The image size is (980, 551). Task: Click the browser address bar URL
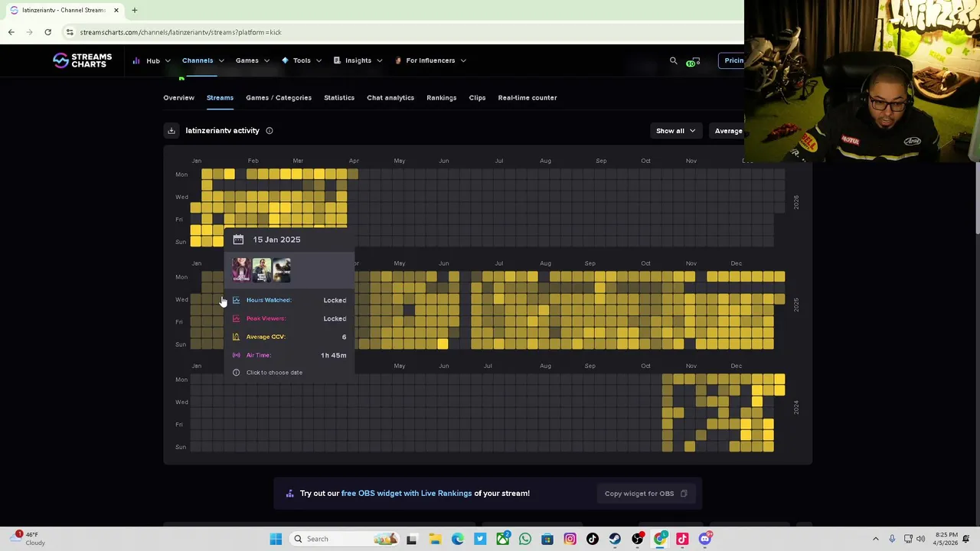click(181, 32)
